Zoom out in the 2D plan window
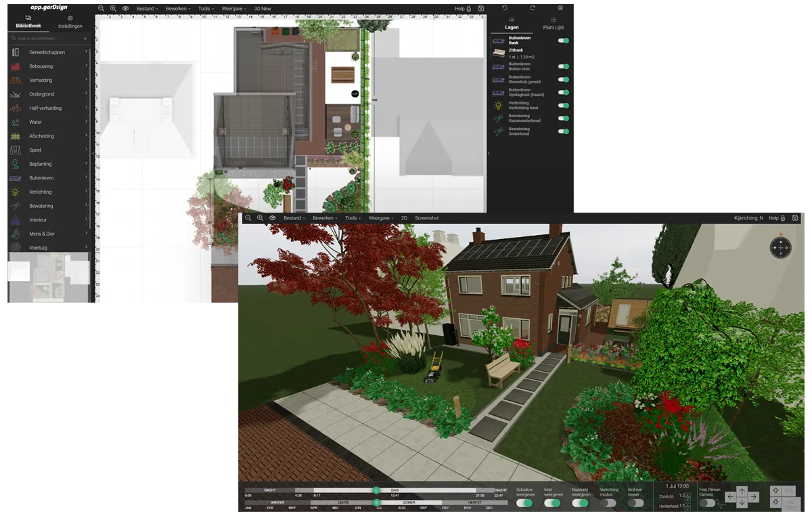This screenshot has width=812, height=516. (x=101, y=9)
